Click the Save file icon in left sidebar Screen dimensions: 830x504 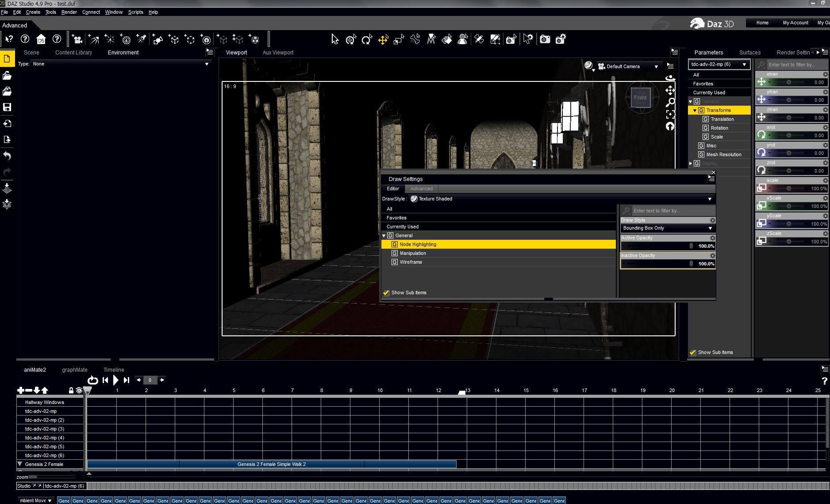point(7,108)
